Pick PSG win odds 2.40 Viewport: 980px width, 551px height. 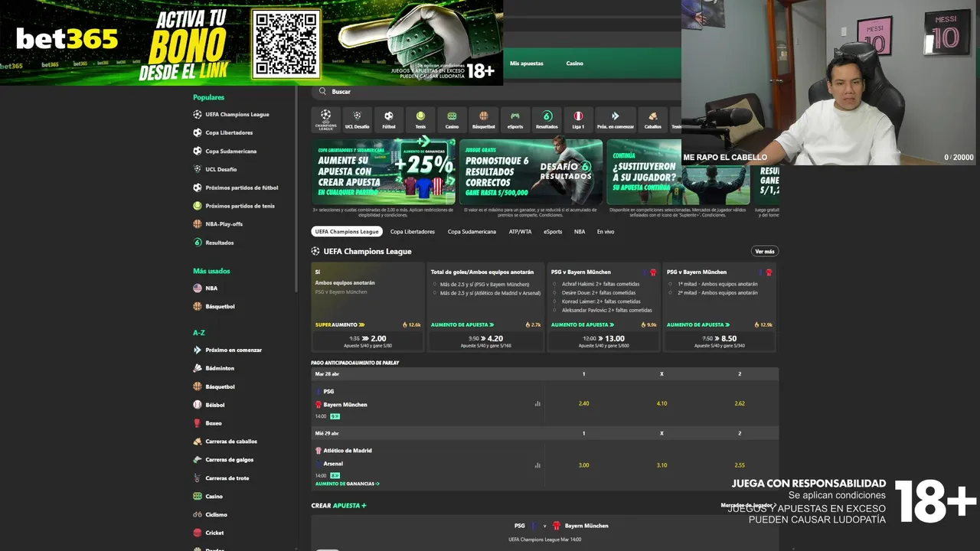[583, 403]
